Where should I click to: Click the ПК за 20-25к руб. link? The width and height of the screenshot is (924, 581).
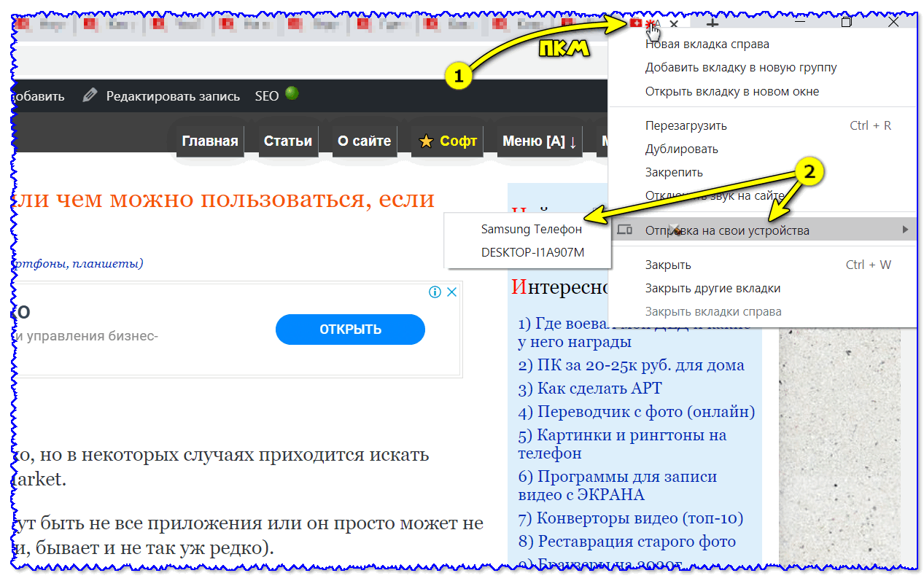631,365
